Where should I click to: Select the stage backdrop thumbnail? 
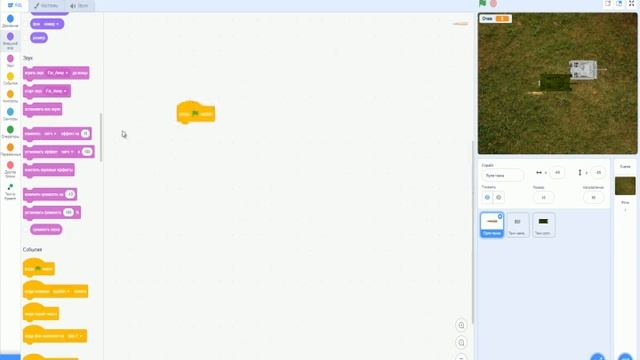625,186
